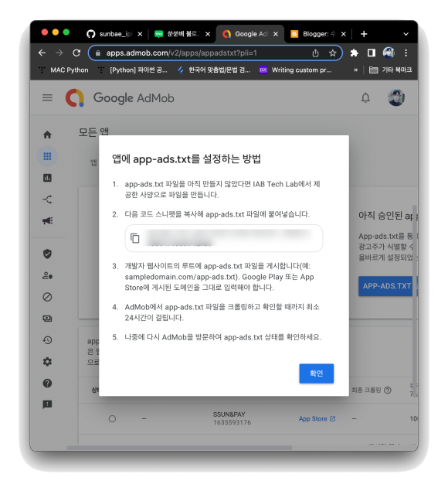The image size is (448, 491).
Task: Open a new browser tab
Action: pyautogui.click(x=364, y=34)
